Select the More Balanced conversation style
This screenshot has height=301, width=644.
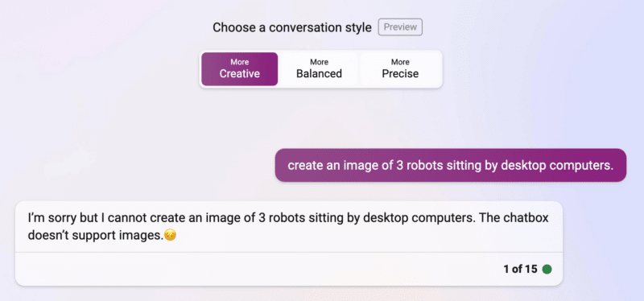319,69
